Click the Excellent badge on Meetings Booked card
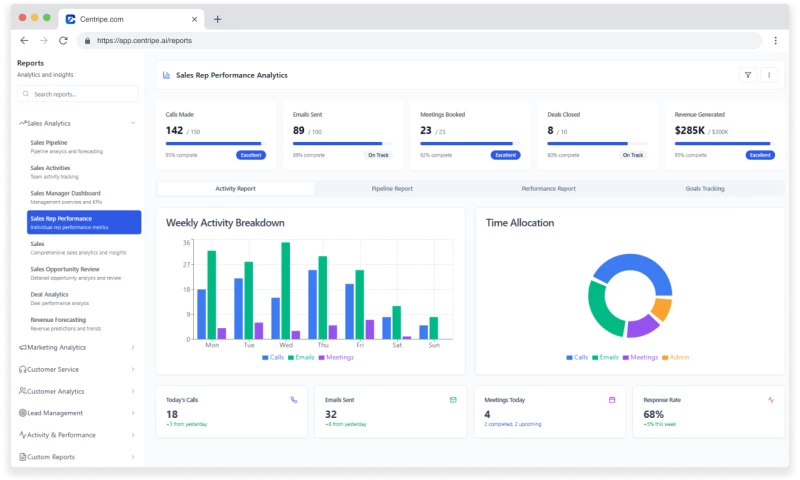This screenshot has width=800, height=480. (x=506, y=155)
